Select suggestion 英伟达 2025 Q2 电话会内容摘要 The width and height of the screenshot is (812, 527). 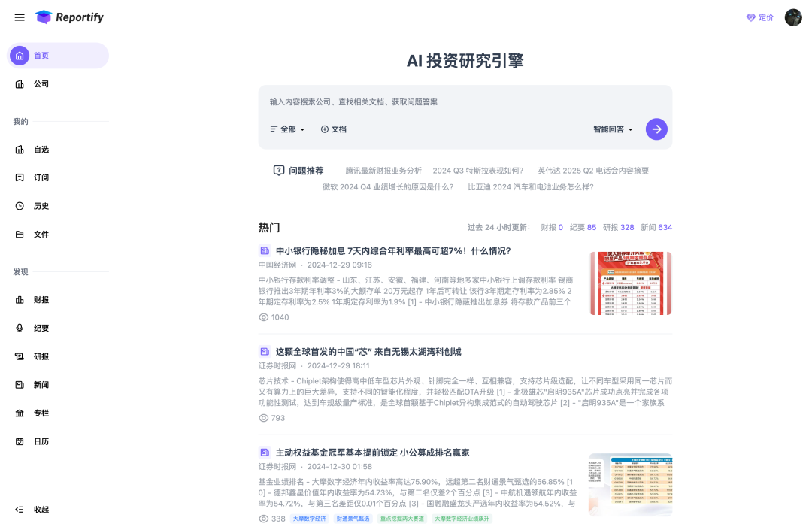click(593, 171)
